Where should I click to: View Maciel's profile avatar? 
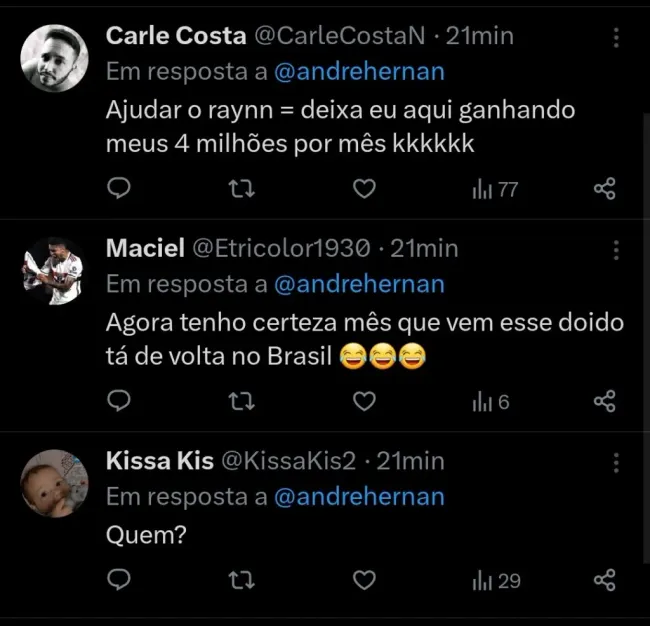[54, 270]
